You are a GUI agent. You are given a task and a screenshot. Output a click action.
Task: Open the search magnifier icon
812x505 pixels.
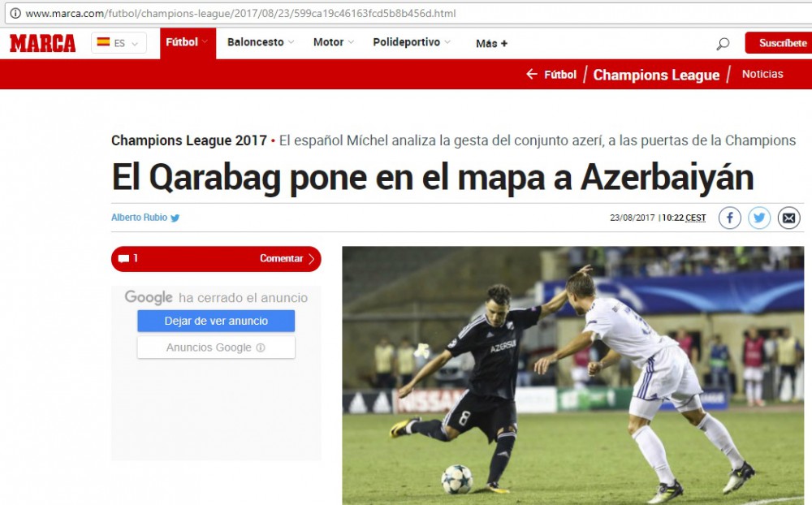tap(723, 44)
